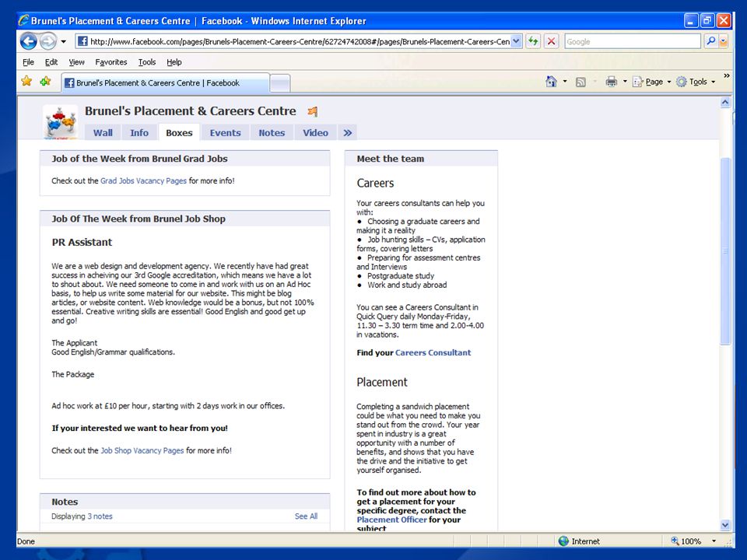Switch to the Info tab
747x560 pixels.
point(139,133)
